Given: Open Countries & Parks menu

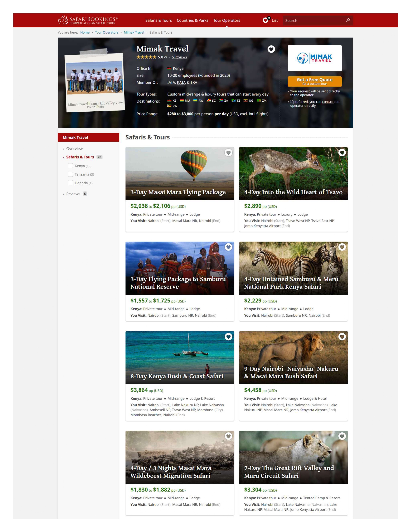Looking at the screenshot, I should tap(192, 20).
